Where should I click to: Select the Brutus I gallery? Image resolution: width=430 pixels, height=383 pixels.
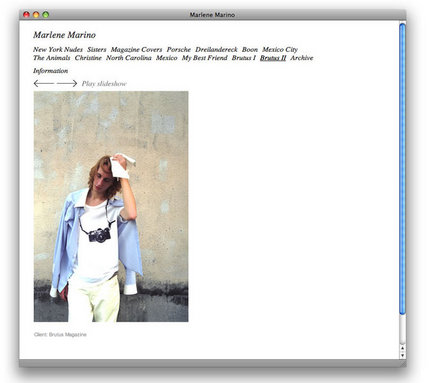(244, 58)
